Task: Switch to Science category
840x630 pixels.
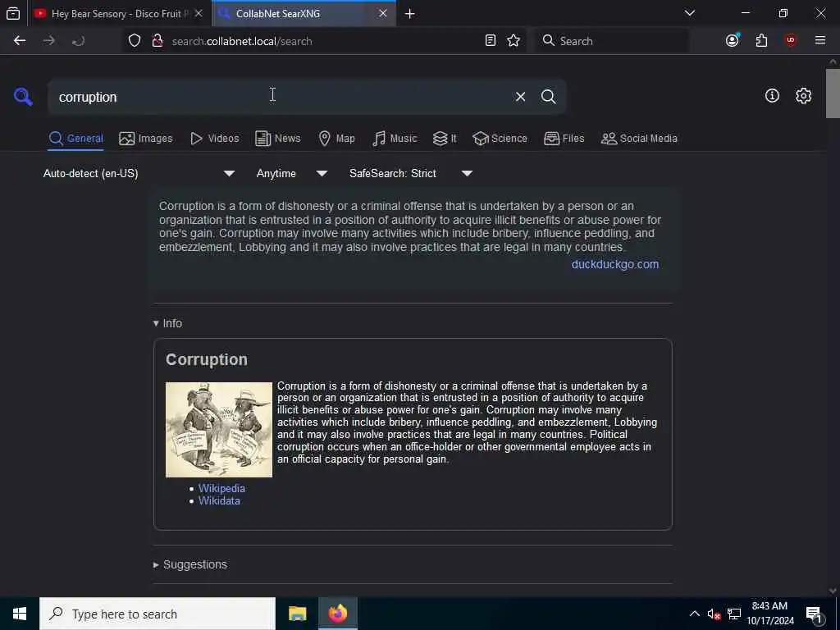Action: (x=500, y=138)
